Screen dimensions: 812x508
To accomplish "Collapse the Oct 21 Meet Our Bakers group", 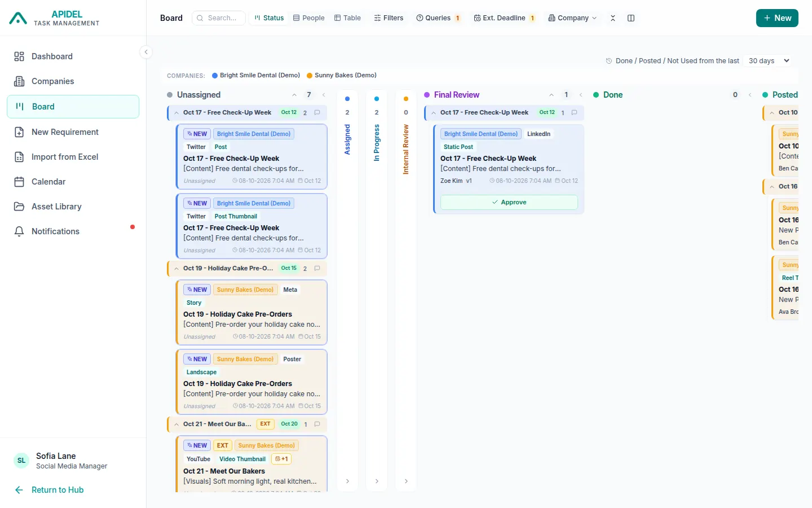I will (x=176, y=424).
